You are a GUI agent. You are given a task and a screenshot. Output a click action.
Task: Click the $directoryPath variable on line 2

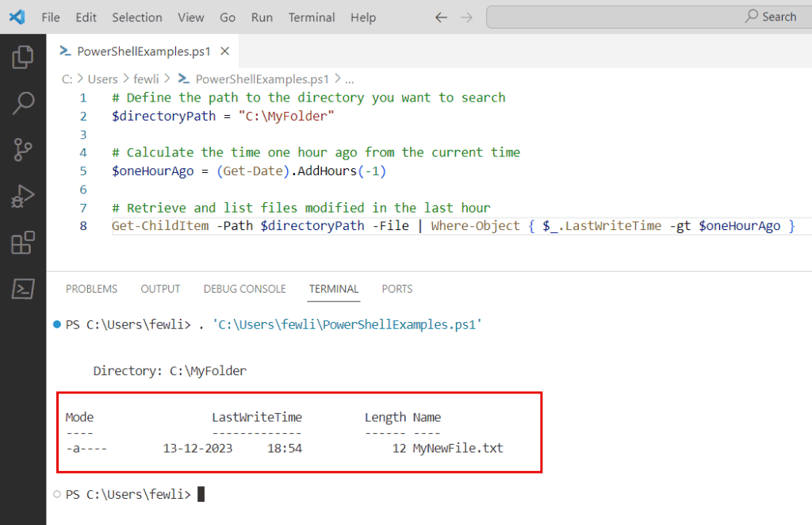pyautogui.click(x=163, y=116)
